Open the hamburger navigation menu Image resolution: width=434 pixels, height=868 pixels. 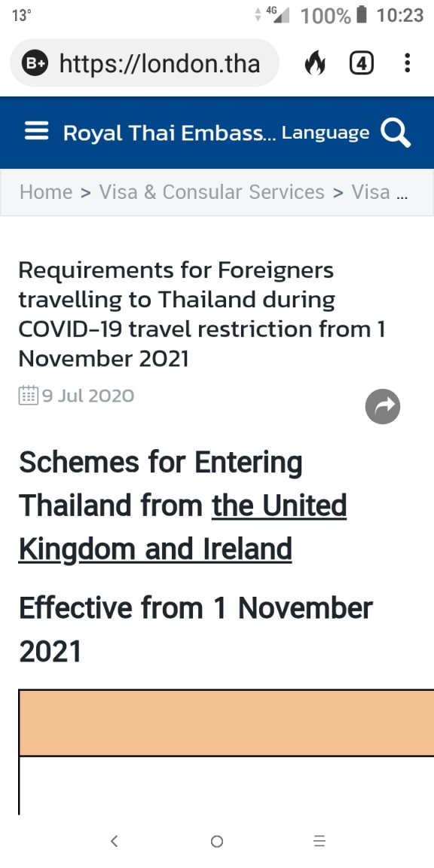pos(36,132)
